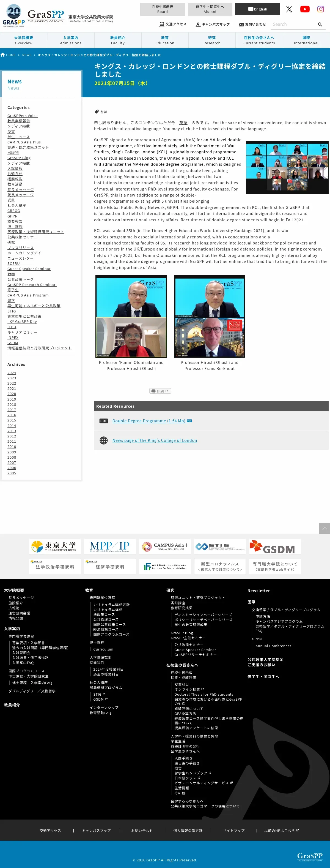Open the 2021 archive
The height and width of the screenshot is (868, 330).
pyautogui.click(x=12, y=388)
